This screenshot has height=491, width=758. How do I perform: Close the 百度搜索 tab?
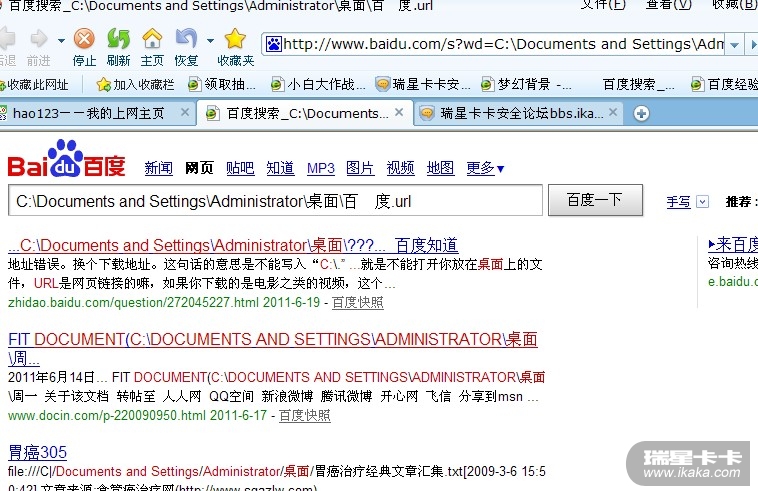399,112
